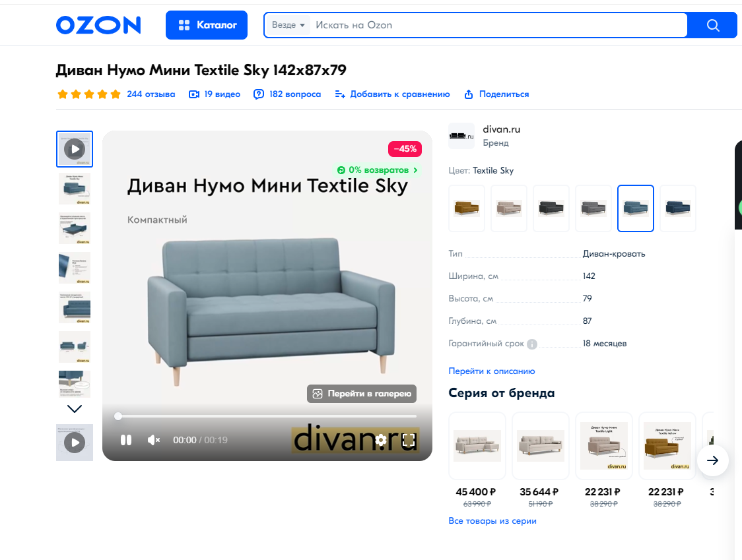742x560 pixels.
Task: Select the two-sofas comparison thumbnail
Action: click(x=75, y=347)
